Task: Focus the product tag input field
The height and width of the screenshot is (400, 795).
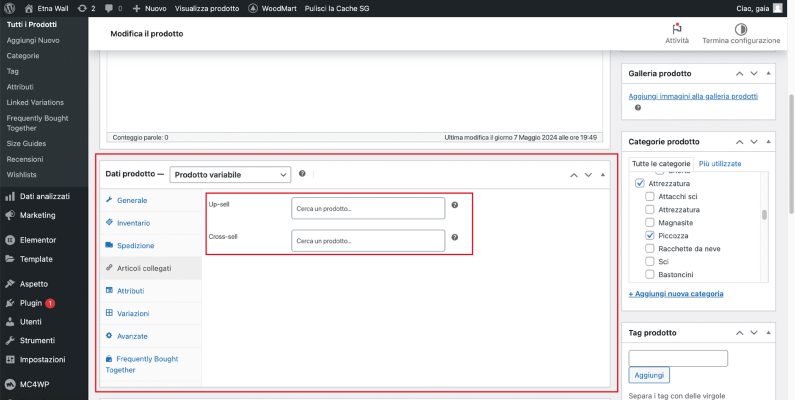Action: point(678,358)
